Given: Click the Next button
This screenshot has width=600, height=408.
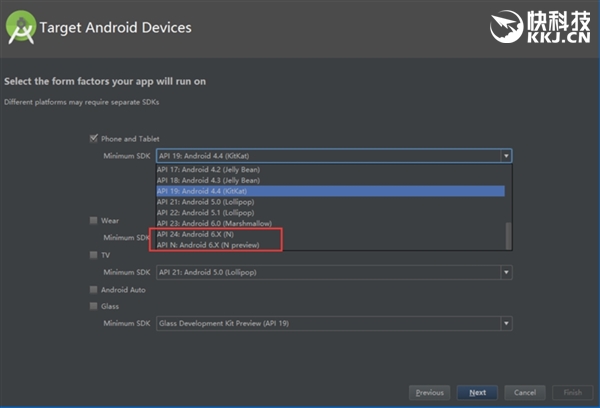Looking at the screenshot, I should [477, 393].
